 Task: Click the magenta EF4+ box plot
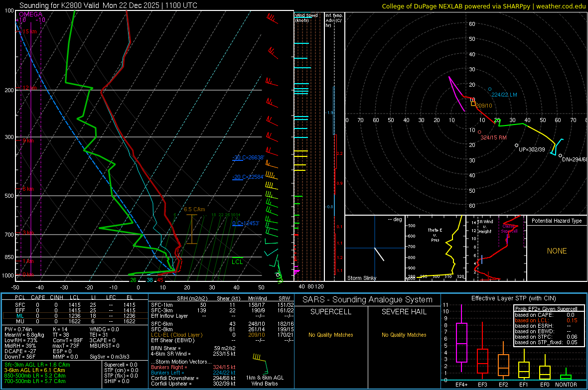(x=461, y=339)
